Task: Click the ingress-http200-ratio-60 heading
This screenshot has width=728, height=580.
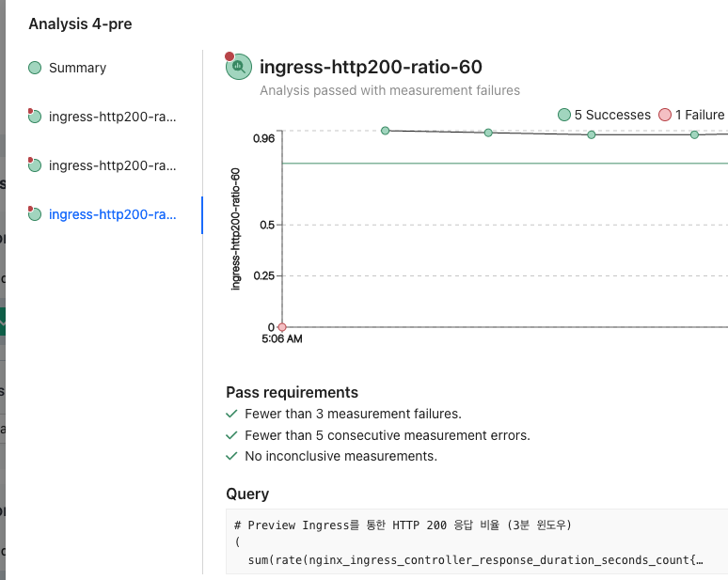Action: coord(371,67)
